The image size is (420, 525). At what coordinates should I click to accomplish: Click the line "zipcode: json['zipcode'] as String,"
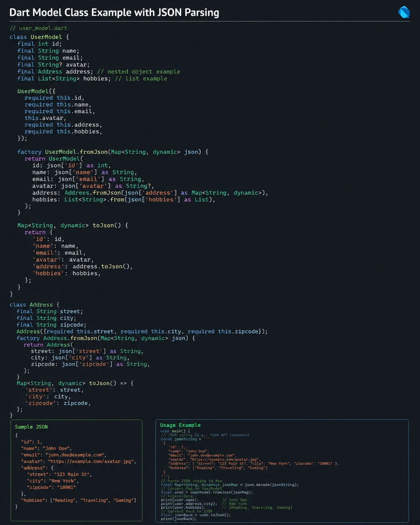click(x=90, y=364)
